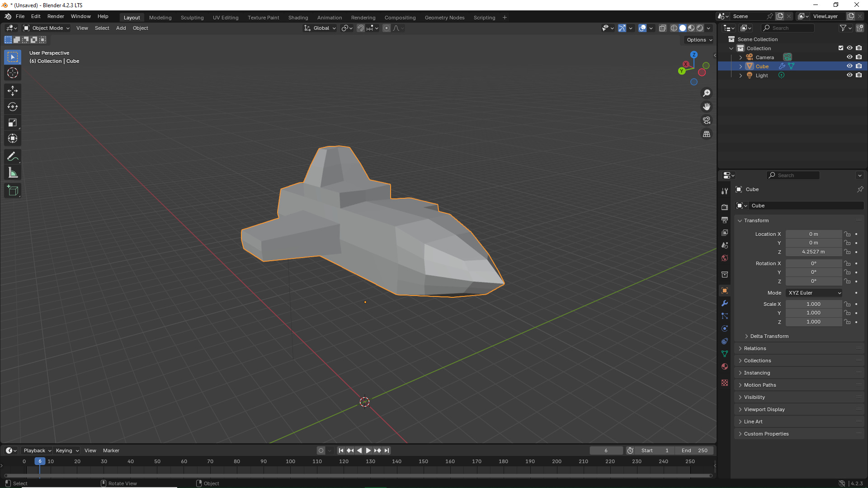Open the Material properties tab
The width and height of the screenshot is (868, 488).
[725, 366]
